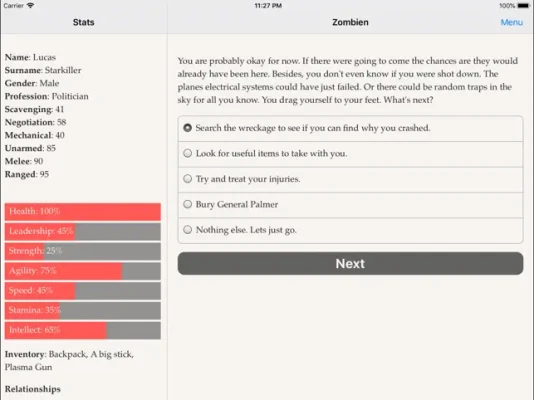This screenshot has height=400, width=534.
Task: Choose Nothing else. Lets just go.
Action: click(350, 230)
